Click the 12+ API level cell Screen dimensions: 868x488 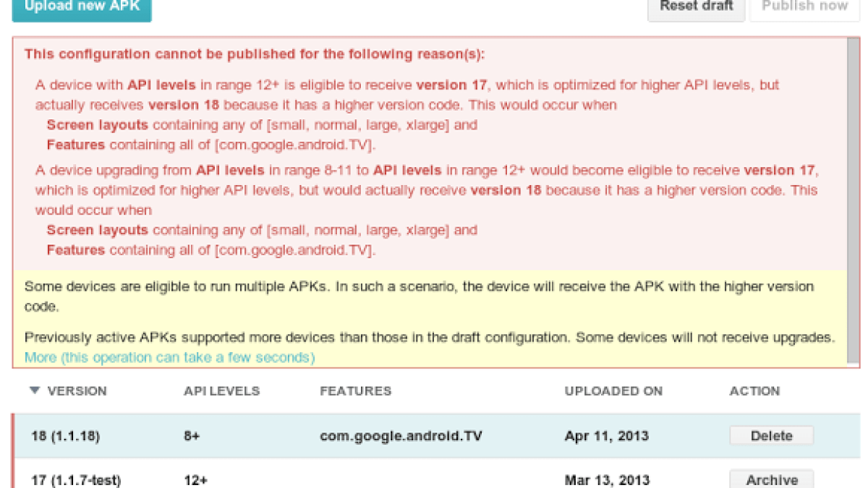tap(195, 480)
